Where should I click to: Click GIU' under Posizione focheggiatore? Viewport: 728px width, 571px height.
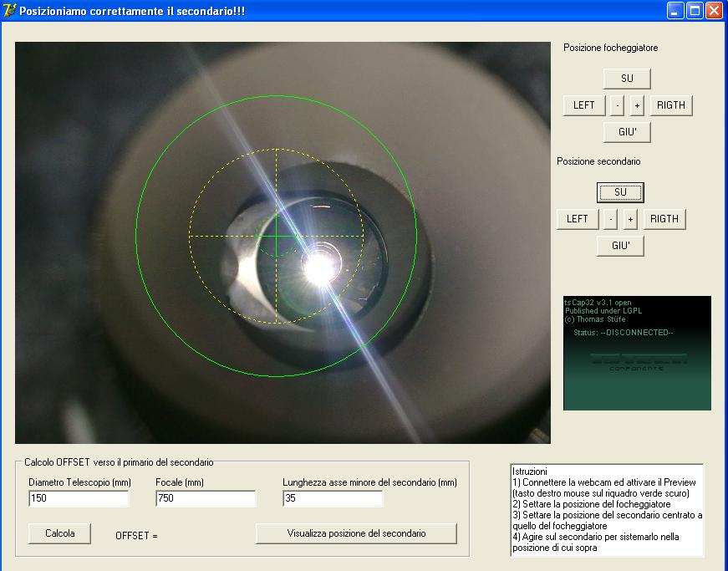[x=627, y=132]
